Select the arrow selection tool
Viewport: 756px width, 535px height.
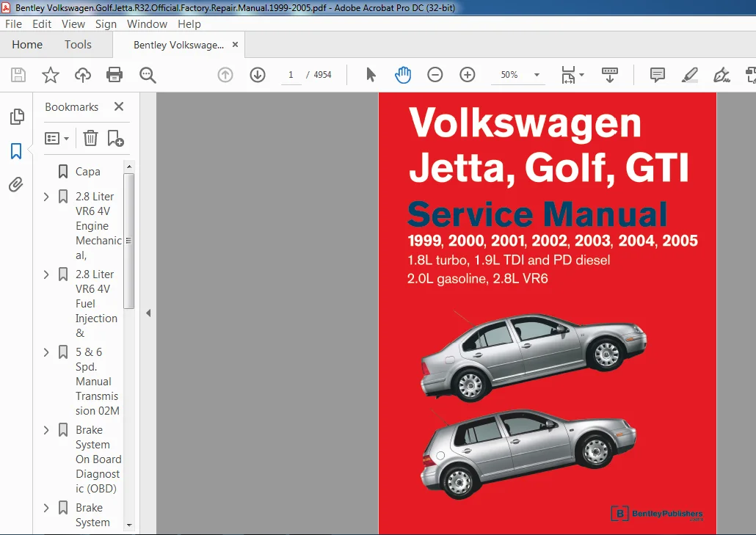pos(371,75)
